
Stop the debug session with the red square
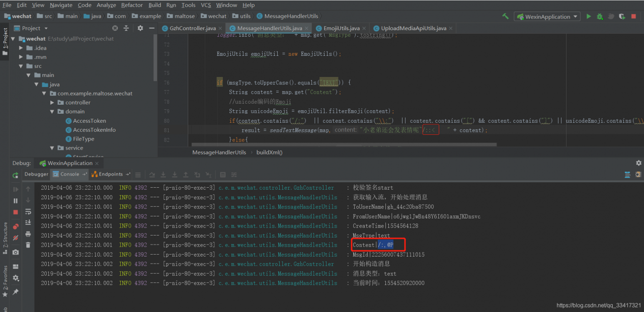pos(16,212)
